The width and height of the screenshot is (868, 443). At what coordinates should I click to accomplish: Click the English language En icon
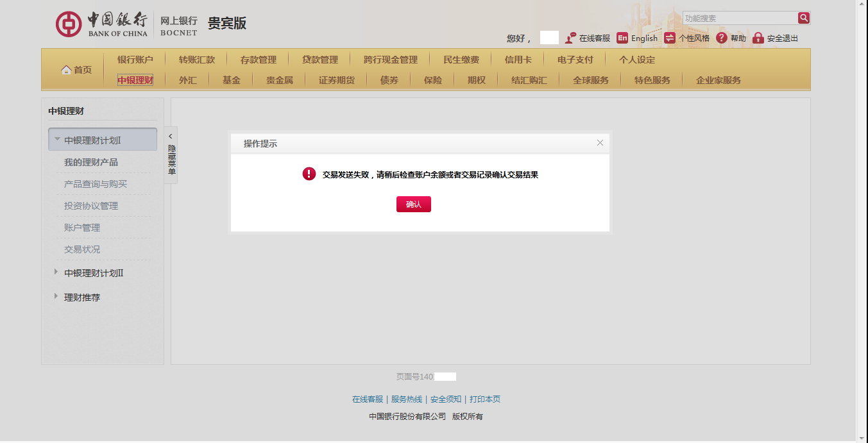point(622,38)
